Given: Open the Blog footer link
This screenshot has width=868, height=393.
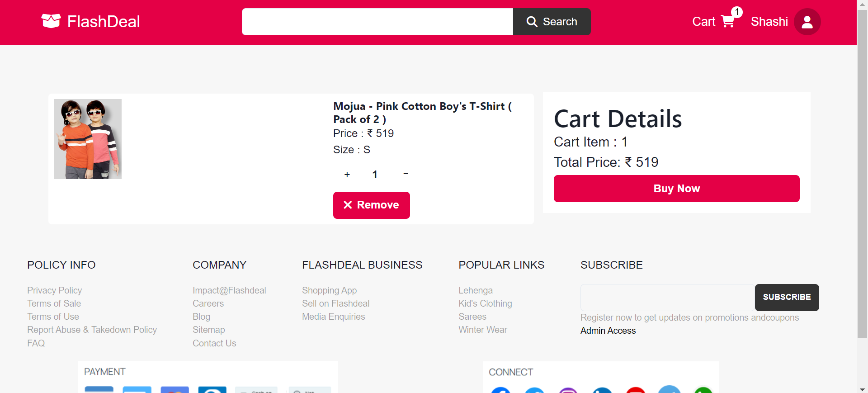Looking at the screenshot, I should (202, 317).
